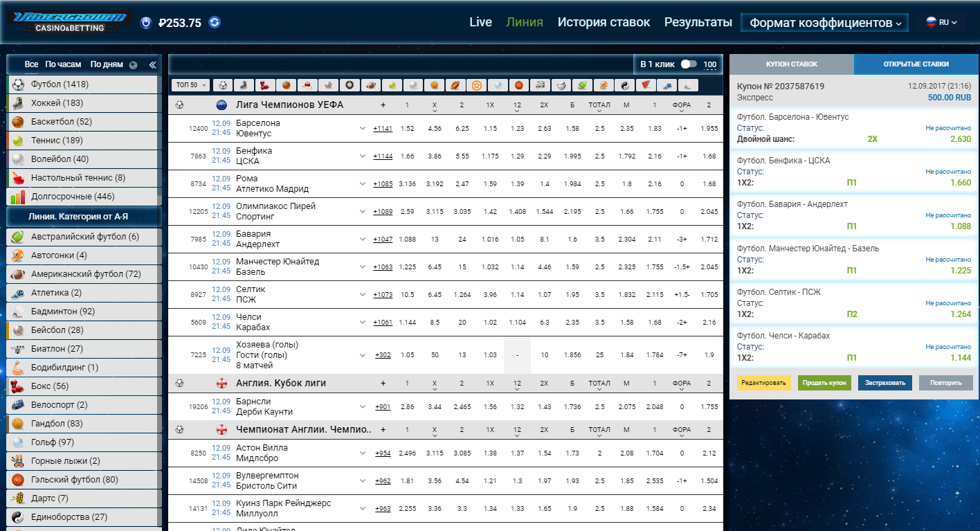Open Гандбол (83) category

pyautogui.click(x=84, y=424)
